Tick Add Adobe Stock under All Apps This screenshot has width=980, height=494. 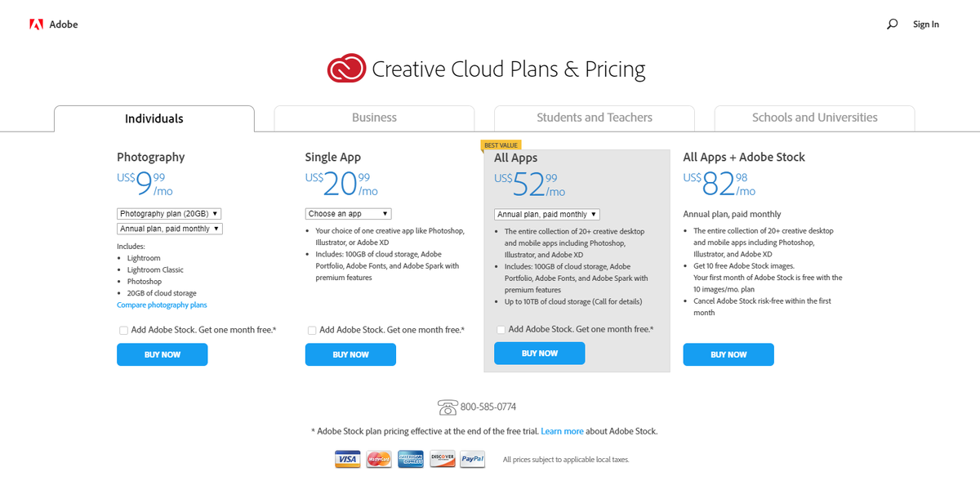click(501, 330)
